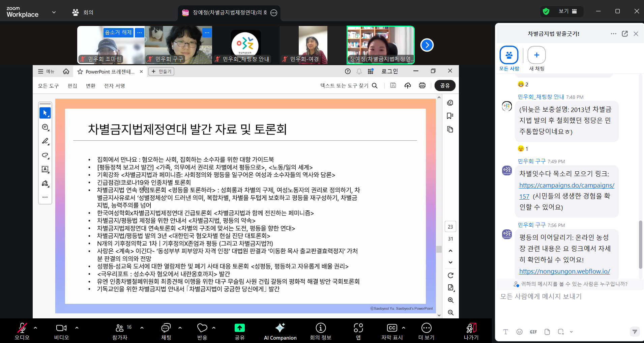Open the Participants list
The image size is (644, 343).
point(120,331)
